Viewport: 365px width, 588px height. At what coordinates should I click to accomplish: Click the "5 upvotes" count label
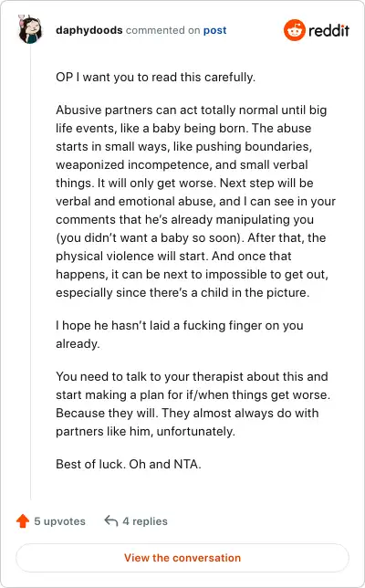[x=59, y=521]
